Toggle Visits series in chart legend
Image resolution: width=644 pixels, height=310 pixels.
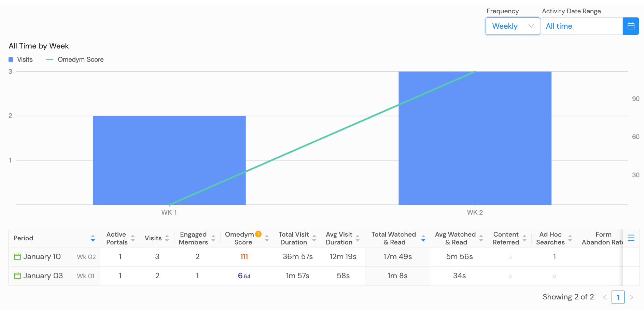21,59
